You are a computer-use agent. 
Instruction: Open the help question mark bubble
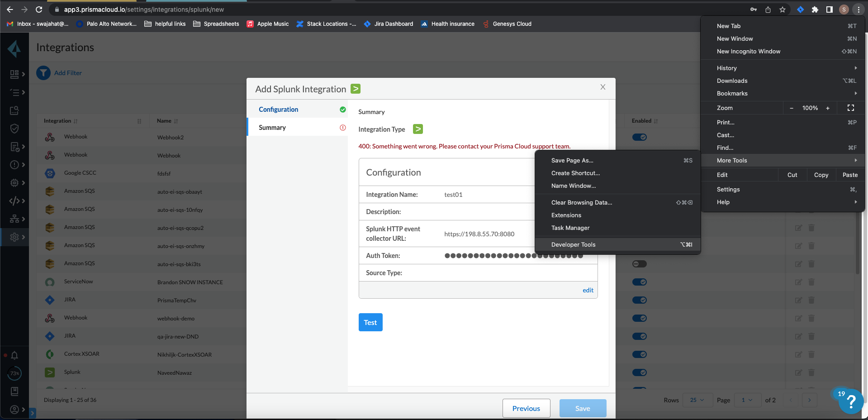tap(850, 401)
